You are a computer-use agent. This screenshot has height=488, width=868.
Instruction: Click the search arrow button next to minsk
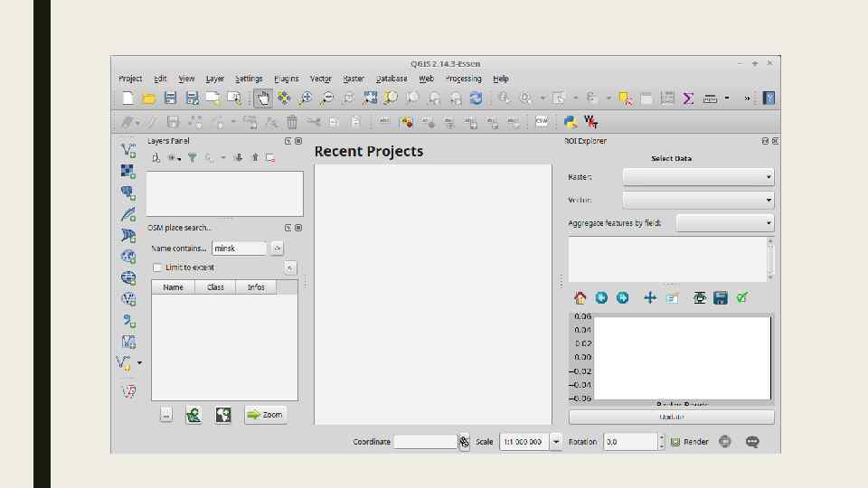[278, 249]
